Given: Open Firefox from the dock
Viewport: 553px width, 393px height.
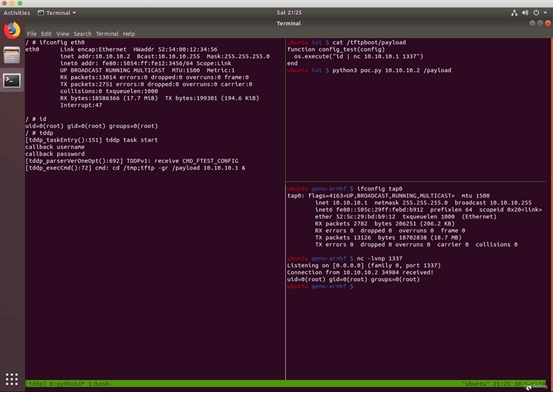Looking at the screenshot, I should [12, 30].
